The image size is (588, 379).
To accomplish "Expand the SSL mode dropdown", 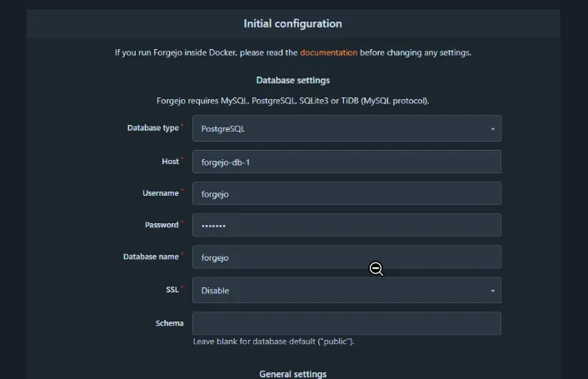I will tap(346, 290).
